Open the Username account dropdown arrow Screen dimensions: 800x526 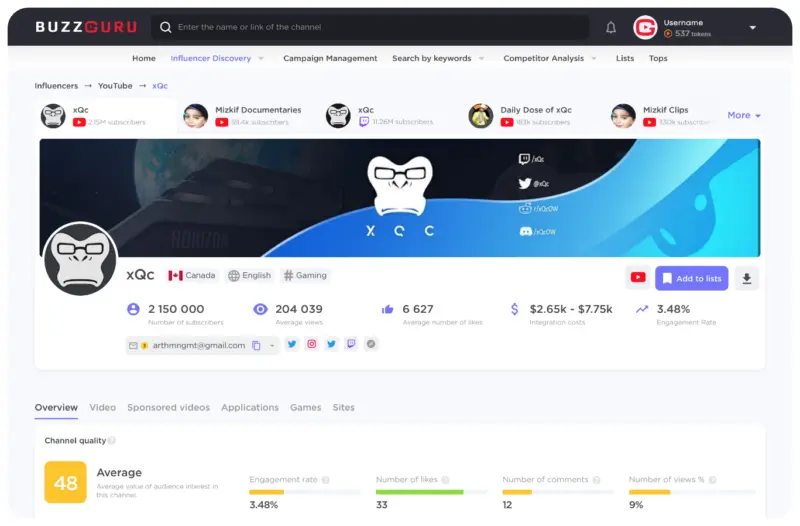(x=752, y=28)
